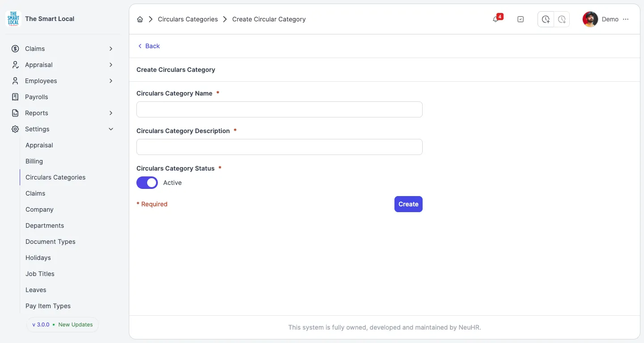Click the Create Circular Category breadcrumb

269,19
